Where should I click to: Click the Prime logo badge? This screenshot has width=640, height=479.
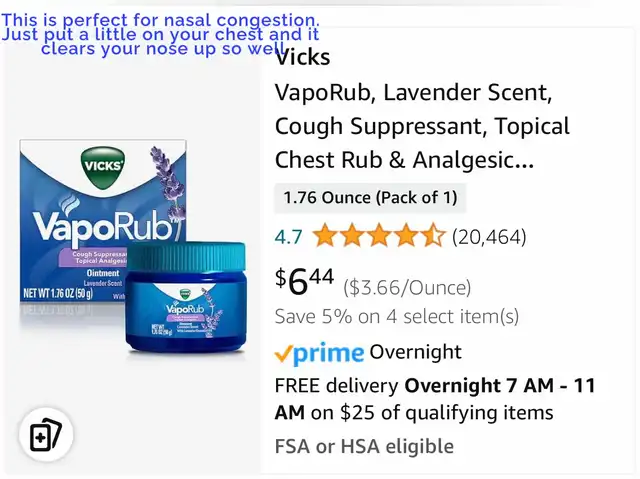coord(319,353)
